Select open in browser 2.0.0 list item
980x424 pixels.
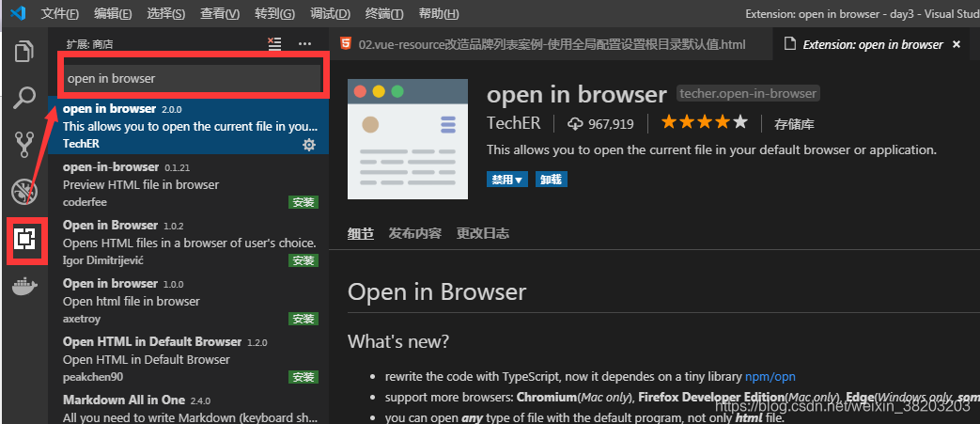(x=189, y=126)
